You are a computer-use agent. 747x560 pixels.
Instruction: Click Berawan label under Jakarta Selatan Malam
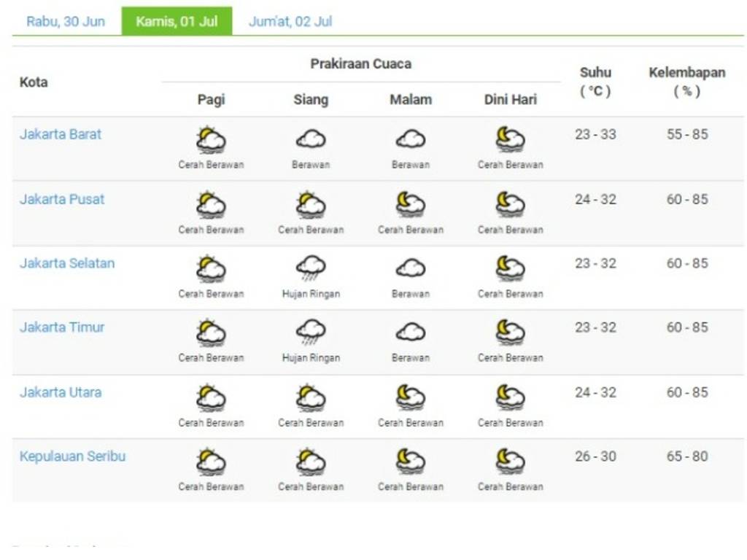click(x=411, y=294)
